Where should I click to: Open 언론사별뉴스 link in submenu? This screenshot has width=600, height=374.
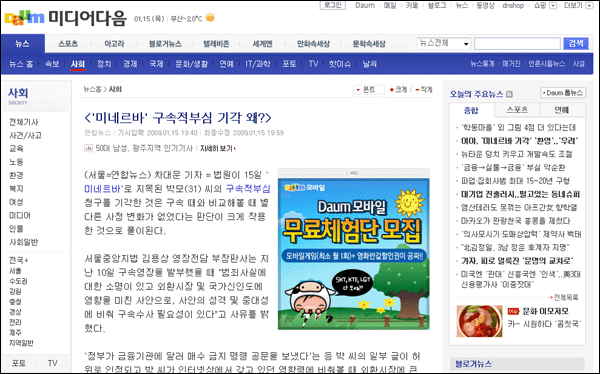point(546,64)
